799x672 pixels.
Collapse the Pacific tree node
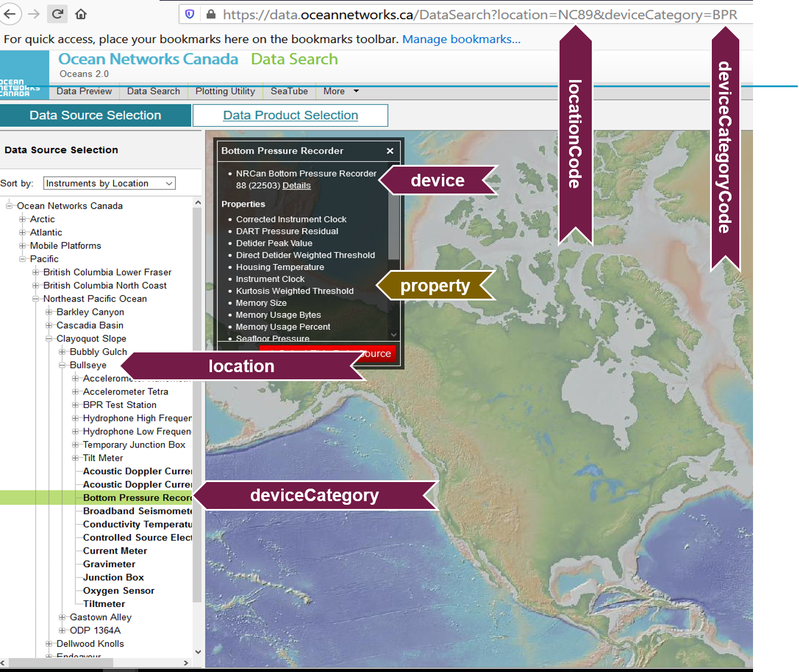pyautogui.click(x=22, y=259)
